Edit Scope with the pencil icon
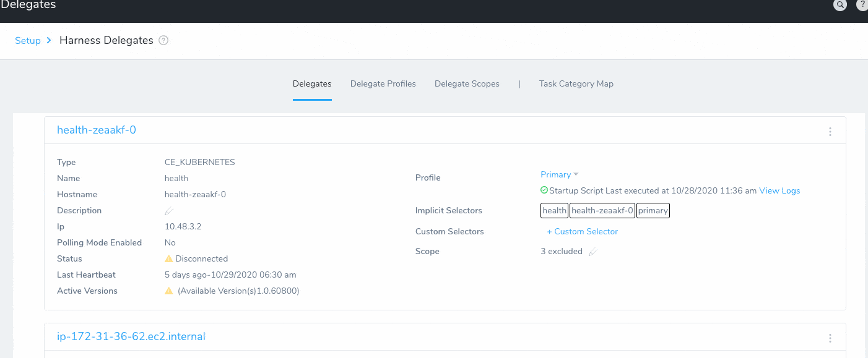 [593, 252]
